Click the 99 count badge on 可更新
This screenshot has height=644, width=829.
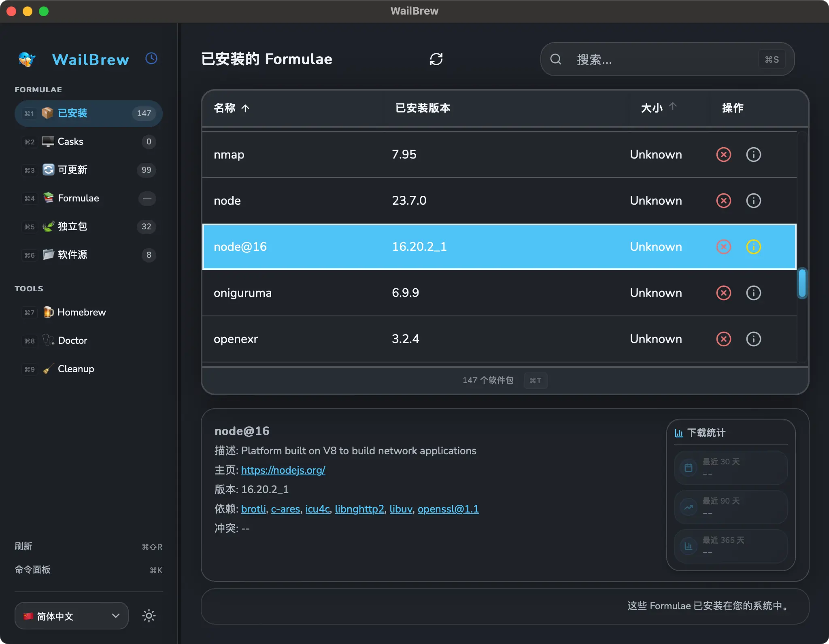coord(146,170)
